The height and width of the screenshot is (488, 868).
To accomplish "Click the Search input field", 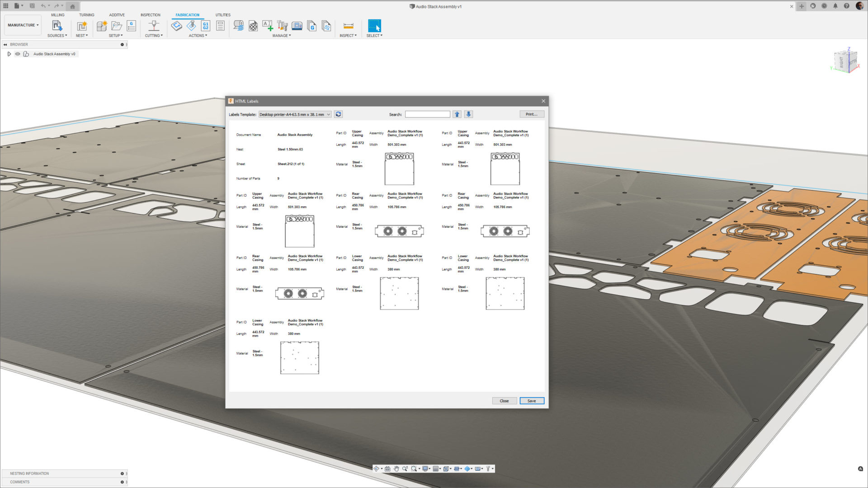I will (x=427, y=114).
